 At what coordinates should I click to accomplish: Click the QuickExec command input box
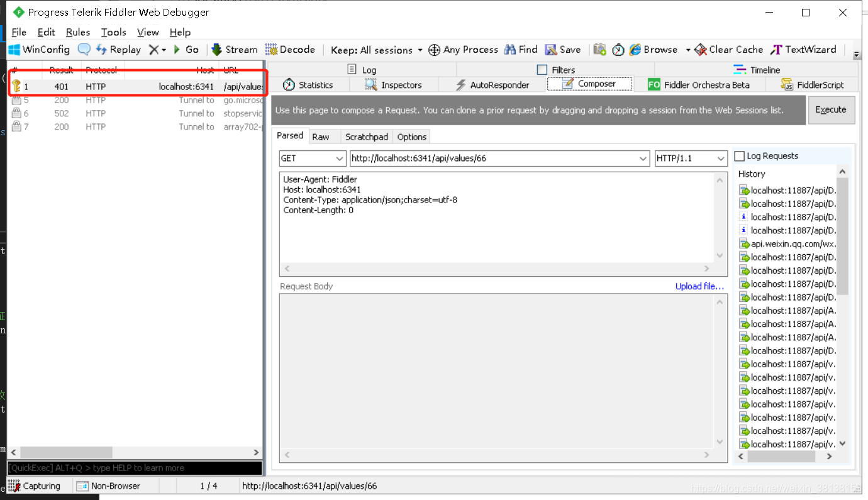click(135, 468)
